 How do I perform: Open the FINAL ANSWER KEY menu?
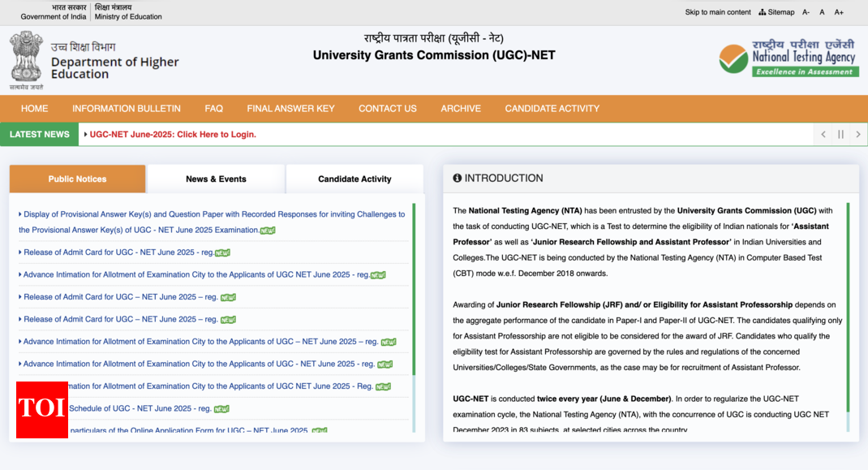[x=290, y=109]
